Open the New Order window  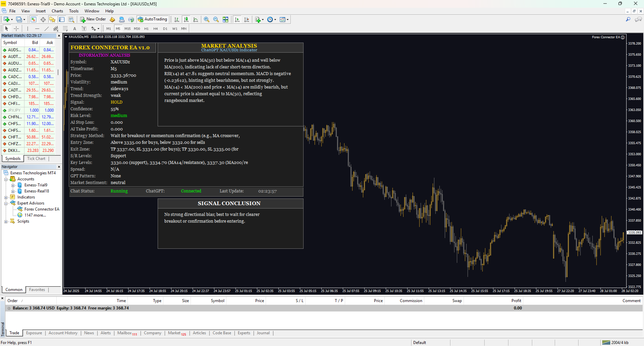93,19
